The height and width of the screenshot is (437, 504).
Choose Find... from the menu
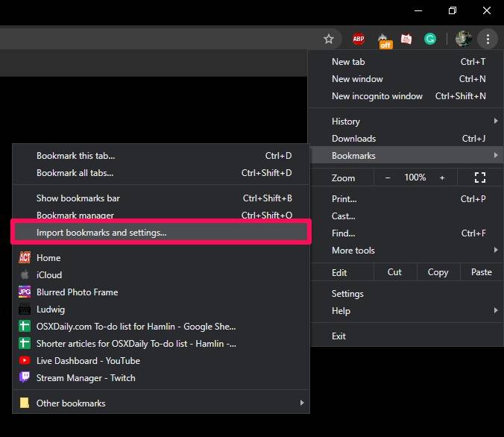pos(407,233)
